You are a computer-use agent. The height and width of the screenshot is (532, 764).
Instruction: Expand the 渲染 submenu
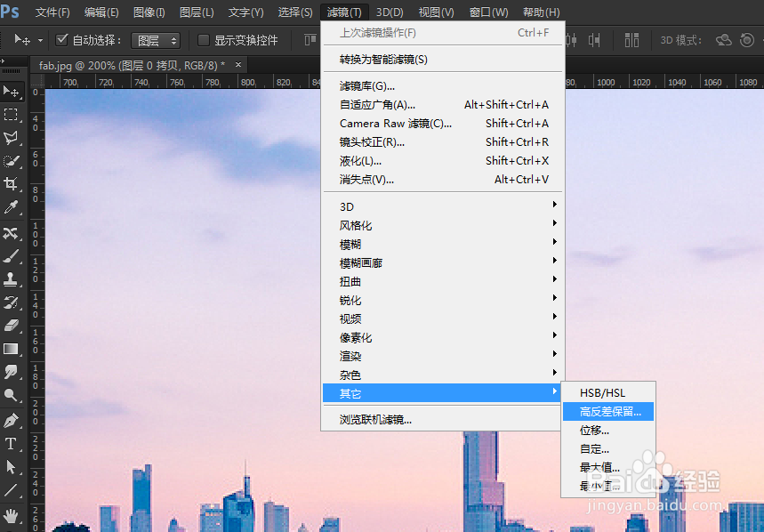[442, 356]
